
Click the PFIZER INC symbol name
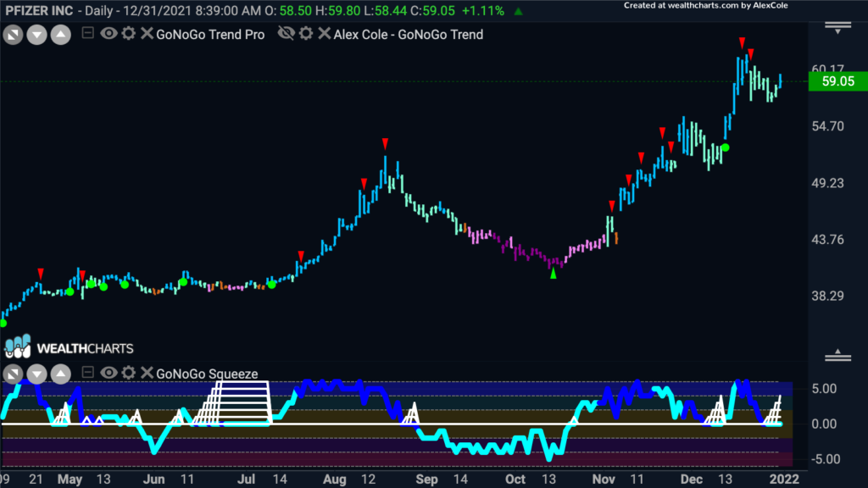pos(39,10)
